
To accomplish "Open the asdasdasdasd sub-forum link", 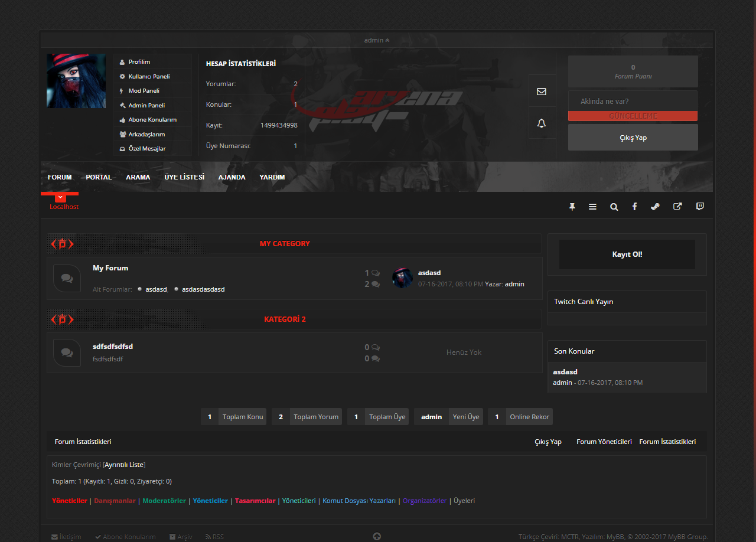I will tap(203, 289).
